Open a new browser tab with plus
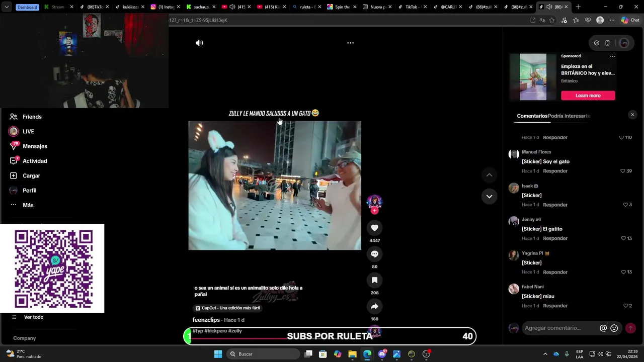Image resolution: width=644 pixels, height=362 pixels. [578, 7]
